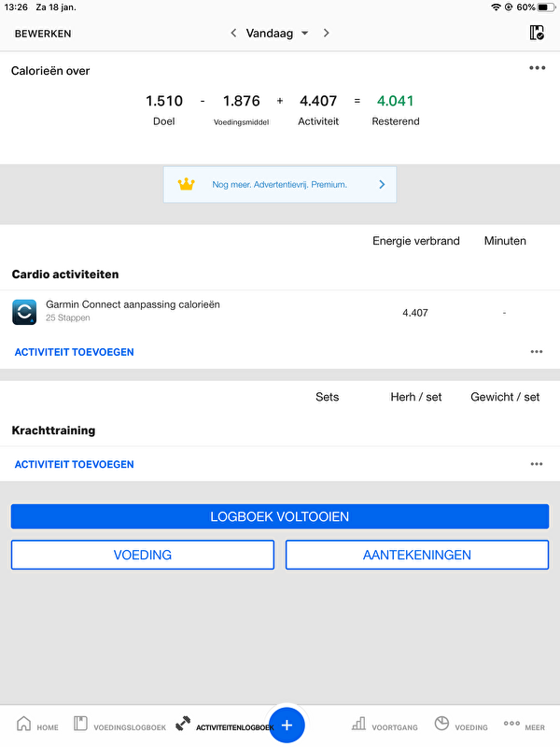Select Garmin Connect aanpassing calorieën row
This screenshot has width=560, height=747.
[280, 312]
